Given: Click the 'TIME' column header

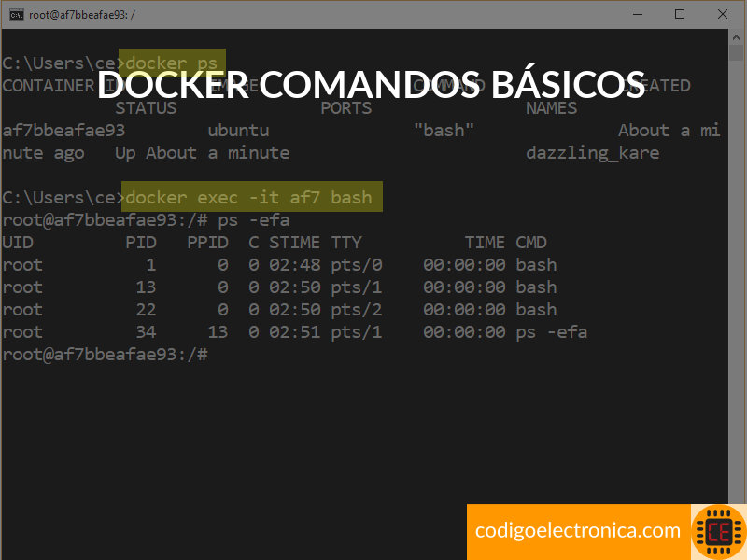Looking at the screenshot, I should point(485,243).
